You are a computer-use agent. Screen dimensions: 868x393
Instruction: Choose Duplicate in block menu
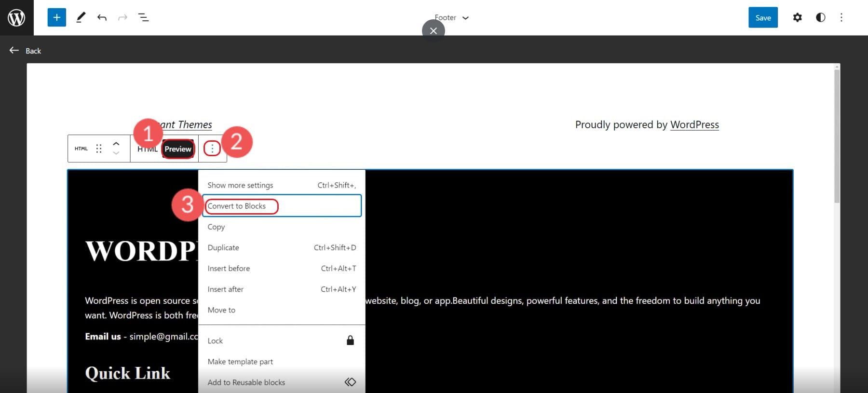tap(282, 247)
